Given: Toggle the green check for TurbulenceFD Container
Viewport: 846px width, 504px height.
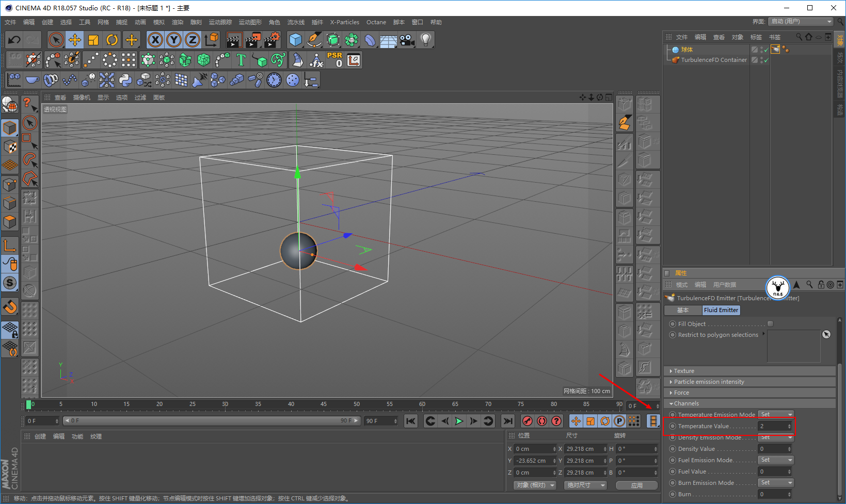Looking at the screenshot, I should coord(766,60).
